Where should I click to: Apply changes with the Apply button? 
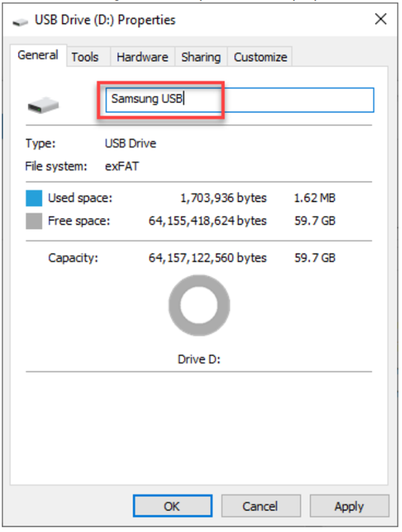click(x=348, y=506)
